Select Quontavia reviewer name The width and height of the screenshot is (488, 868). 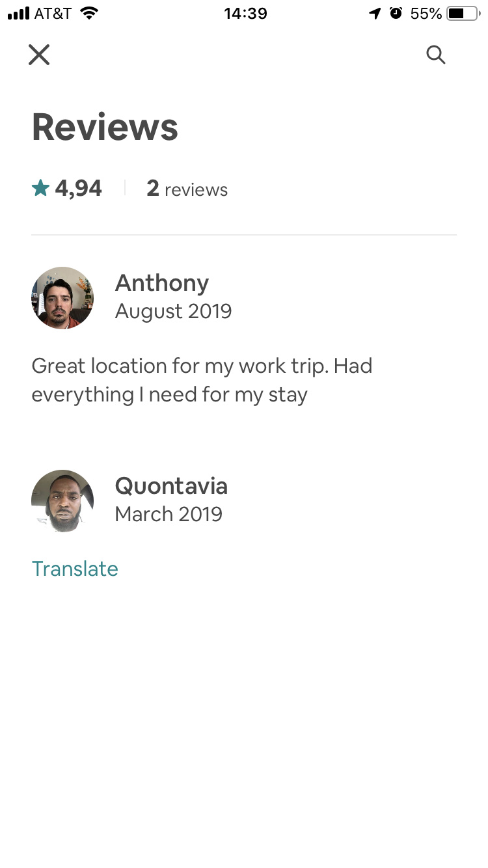click(171, 486)
